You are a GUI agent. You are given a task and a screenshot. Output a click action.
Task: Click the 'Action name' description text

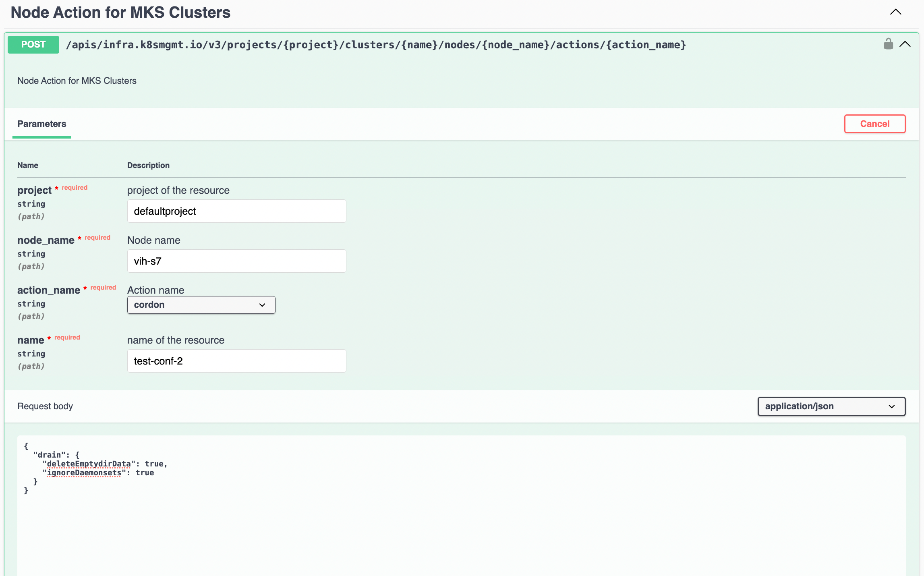pyautogui.click(x=156, y=290)
